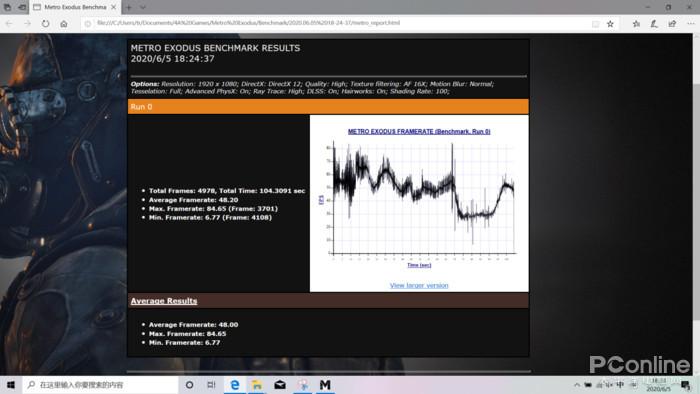
Task: Open a new tab with plus button
Action: pyautogui.click(x=129, y=7)
